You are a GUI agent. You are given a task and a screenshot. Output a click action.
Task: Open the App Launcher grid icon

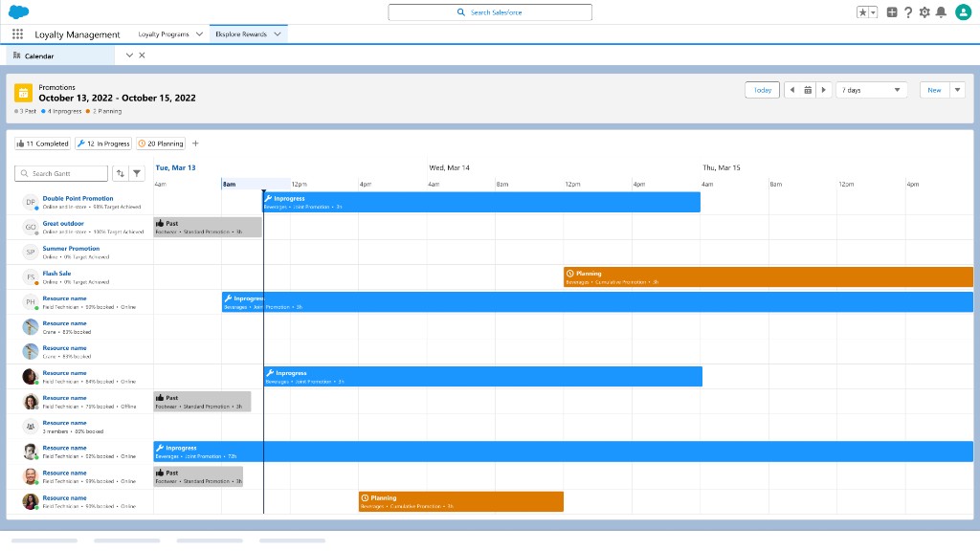coord(17,34)
